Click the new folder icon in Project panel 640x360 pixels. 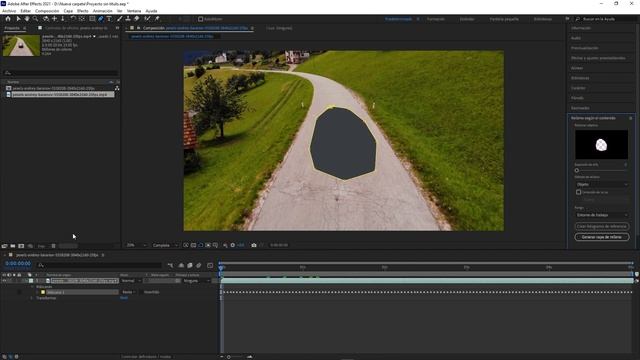pyautogui.click(x=13, y=246)
